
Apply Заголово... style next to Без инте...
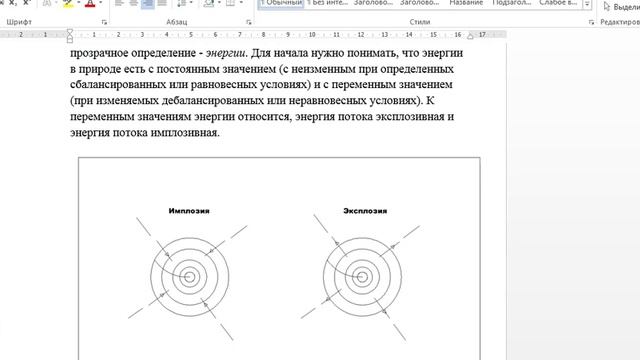click(x=373, y=3)
